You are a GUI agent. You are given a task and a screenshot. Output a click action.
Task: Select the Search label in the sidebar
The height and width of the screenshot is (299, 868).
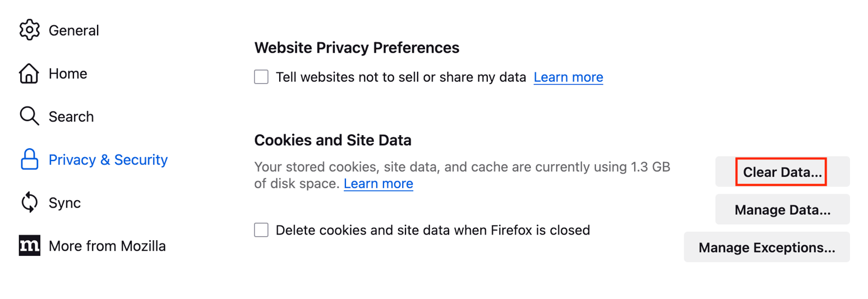point(71,117)
